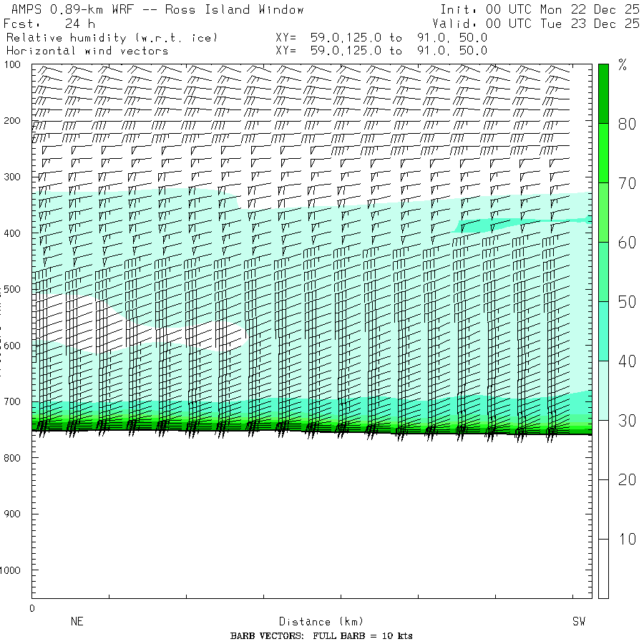Click the colorbar 20 value label

point(627,479)
